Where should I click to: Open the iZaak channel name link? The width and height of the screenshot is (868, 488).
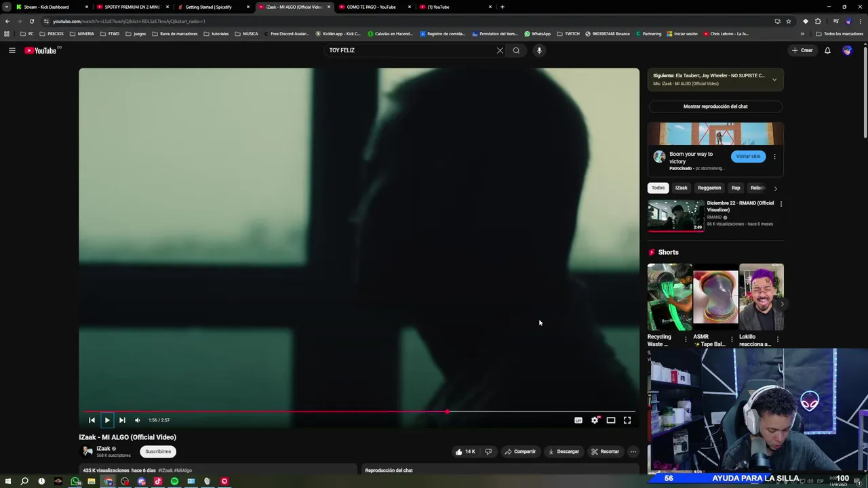click(x=103, y=449)
